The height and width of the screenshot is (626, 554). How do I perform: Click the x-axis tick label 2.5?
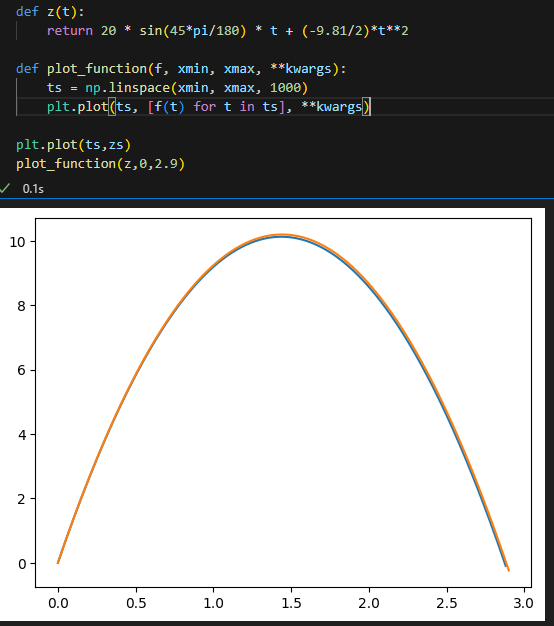point(447,603)
